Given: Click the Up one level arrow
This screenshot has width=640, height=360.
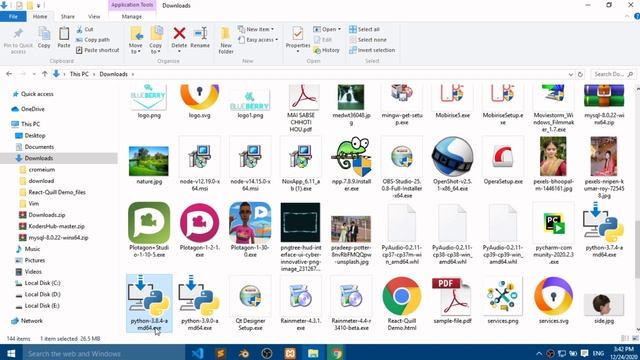Looking at the screenshot, I should pos(44,74).
